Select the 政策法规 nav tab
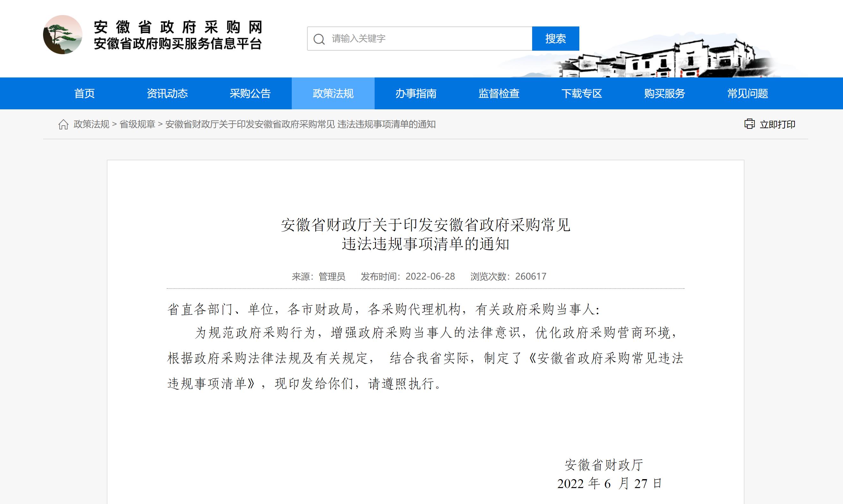This screenshot has width=843, height=504. [x=333, y=93]
